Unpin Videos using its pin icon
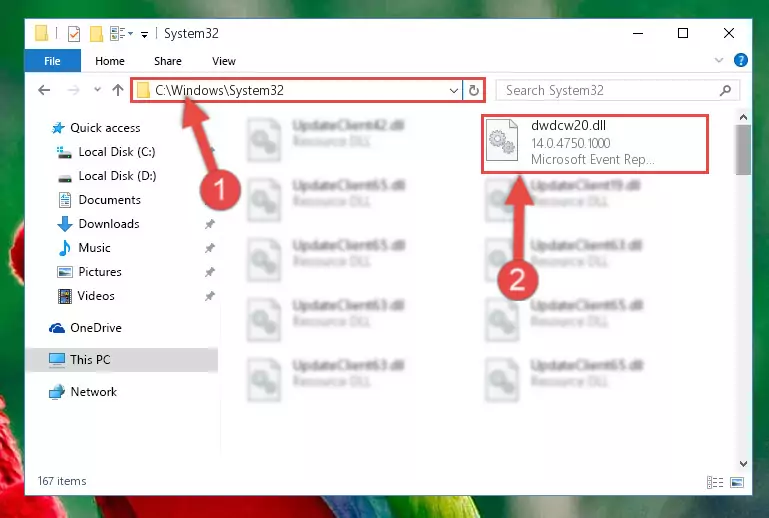This screenshot has width=769, height=518. pyautogui.click(x=209, y=296)
